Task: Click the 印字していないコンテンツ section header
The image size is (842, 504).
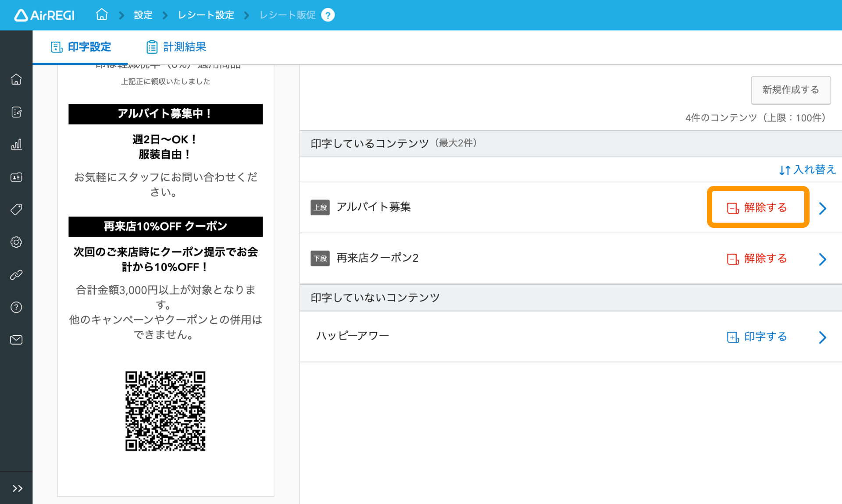Action: point(571,298)
